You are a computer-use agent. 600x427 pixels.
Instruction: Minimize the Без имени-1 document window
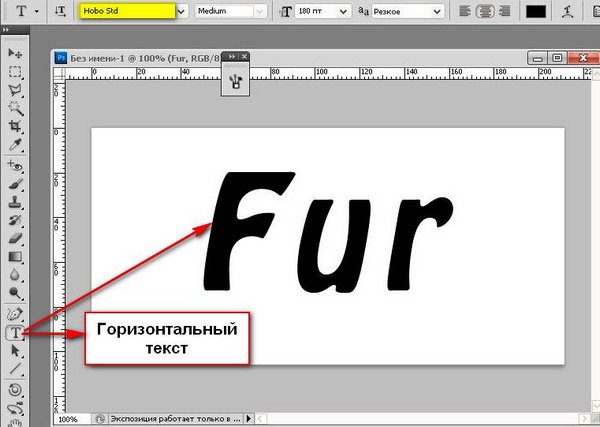[x=537, y=59]
